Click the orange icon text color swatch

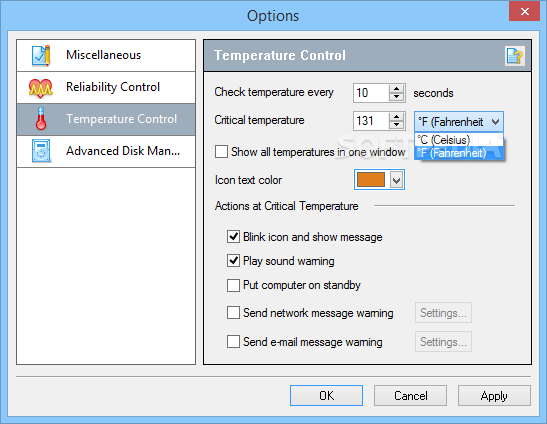pos(371,180)
